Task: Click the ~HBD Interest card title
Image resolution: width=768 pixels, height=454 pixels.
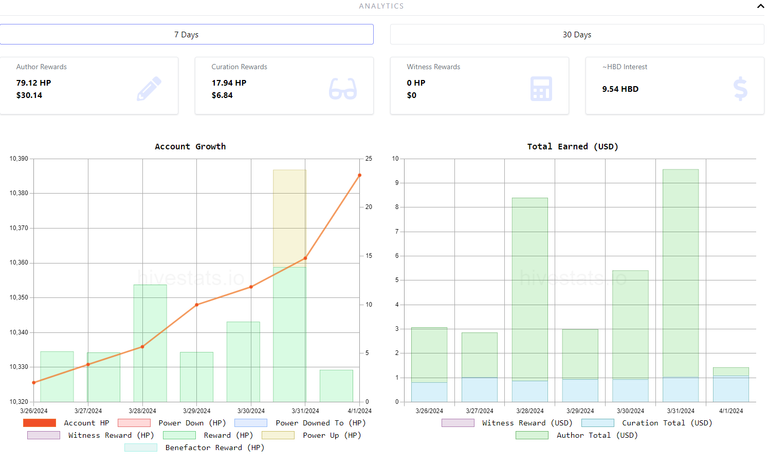Action: [x=624, y=67]
